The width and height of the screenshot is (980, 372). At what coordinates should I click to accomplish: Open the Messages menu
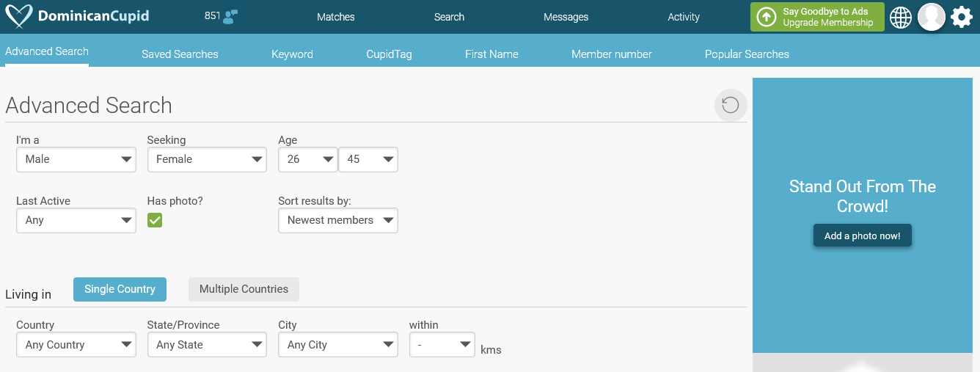click(x=566, y=17)
